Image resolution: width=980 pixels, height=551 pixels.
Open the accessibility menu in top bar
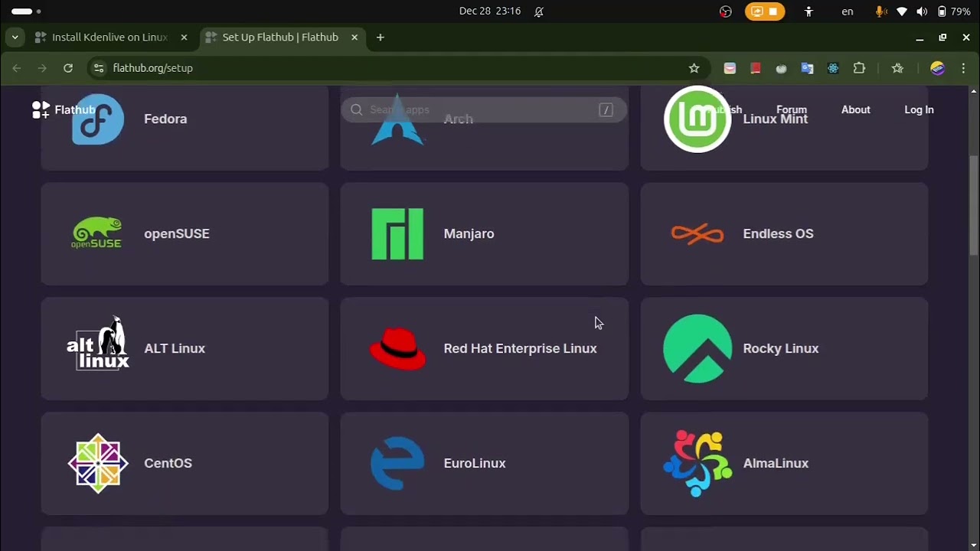(x=808, y=11)
